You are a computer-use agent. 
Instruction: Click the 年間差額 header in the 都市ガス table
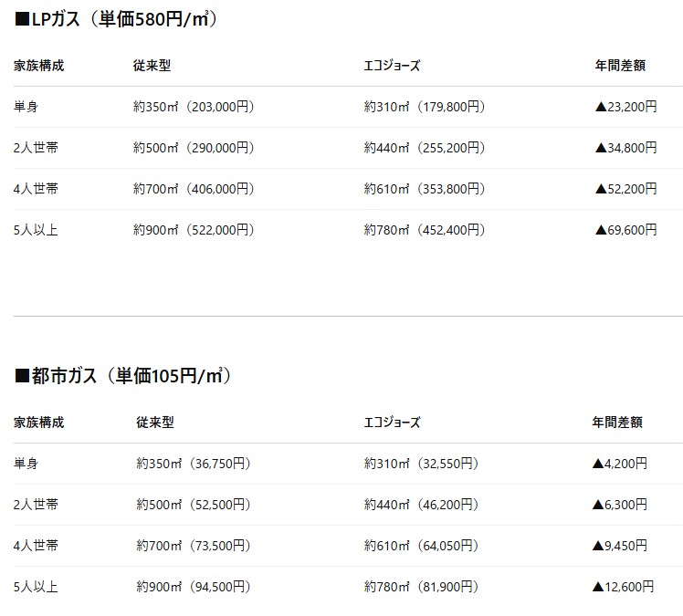[617, 423]
